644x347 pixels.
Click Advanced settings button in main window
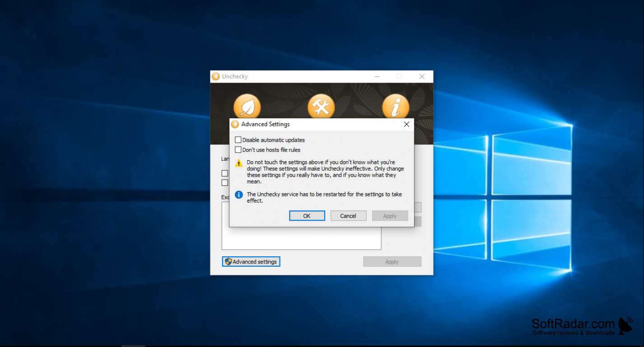(251, 262)
